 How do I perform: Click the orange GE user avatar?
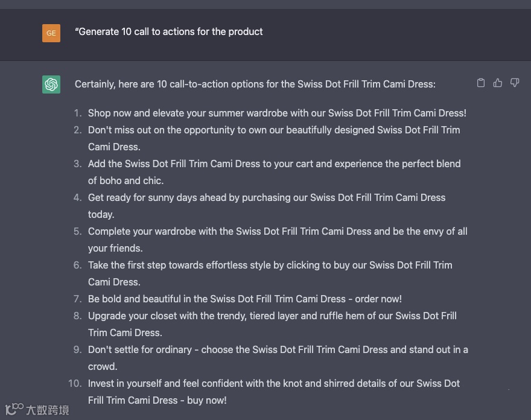point(51,33)
